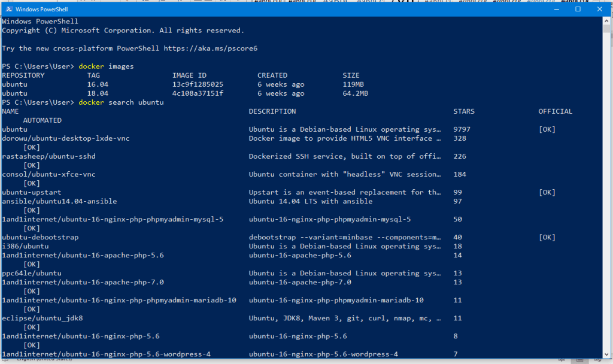This screenshot has height=364, width=613.
Task: Click the consol/ubuntu-xfce-vnc result name
Action: pyautogui.click(x=48, y=174)
